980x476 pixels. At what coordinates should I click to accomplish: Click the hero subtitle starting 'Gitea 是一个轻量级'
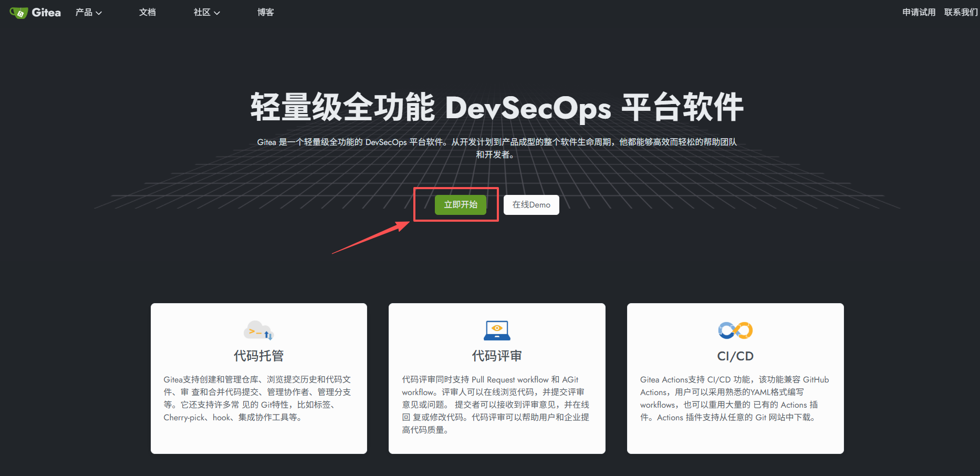(x=497, y=148)
